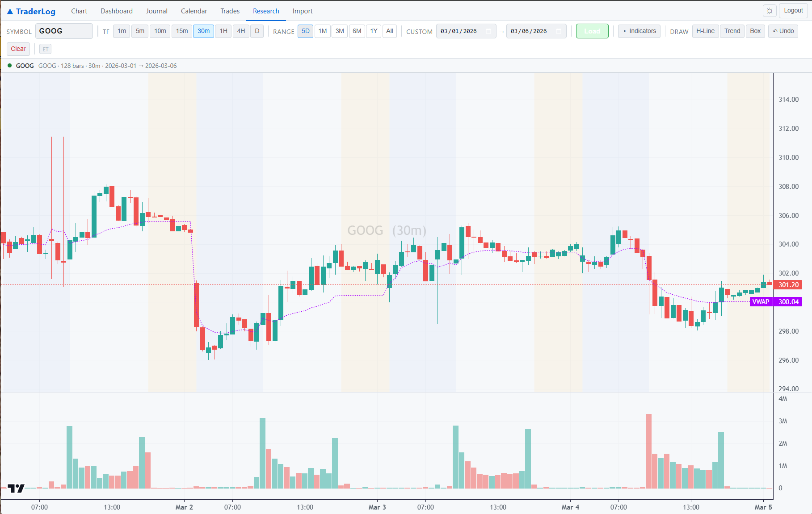Click the TraderLog triangle logo
The image size is (812, 514).
pos(10,11)
